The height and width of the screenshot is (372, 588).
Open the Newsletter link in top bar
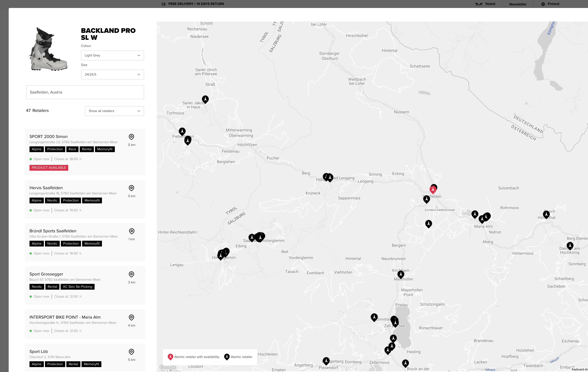tap(518, 4)
